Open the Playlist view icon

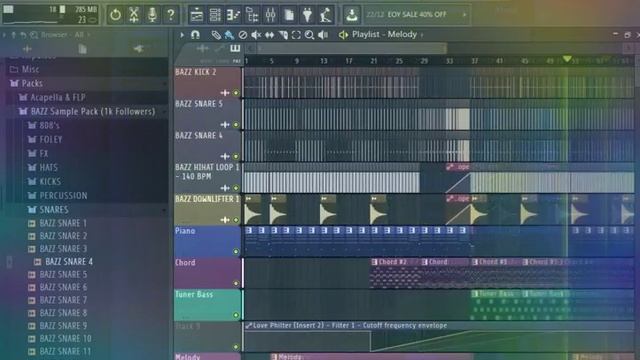(x=197, y=15)
